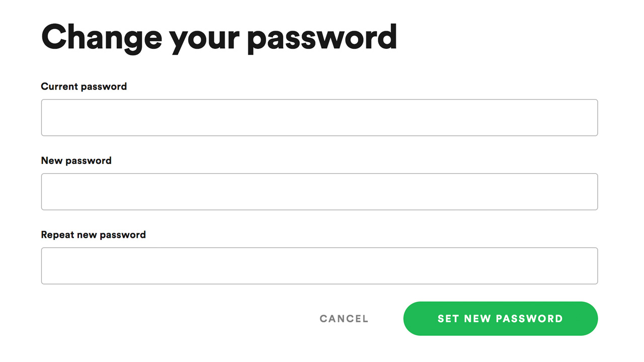The width and height of the screenshot is (644, 362).
Task: Activate the field under "Repeat new password"
Action: click(x=319, y=265)
